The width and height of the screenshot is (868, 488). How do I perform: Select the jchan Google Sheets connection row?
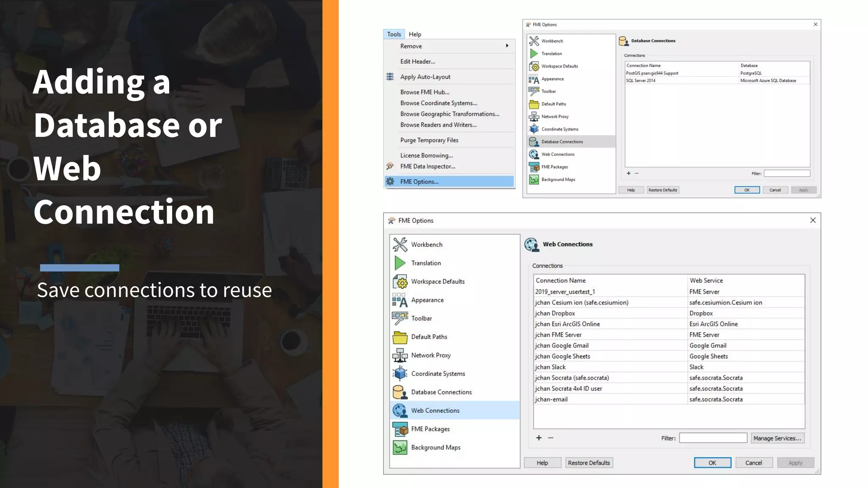pyautogui.click(x=669, y=356)
